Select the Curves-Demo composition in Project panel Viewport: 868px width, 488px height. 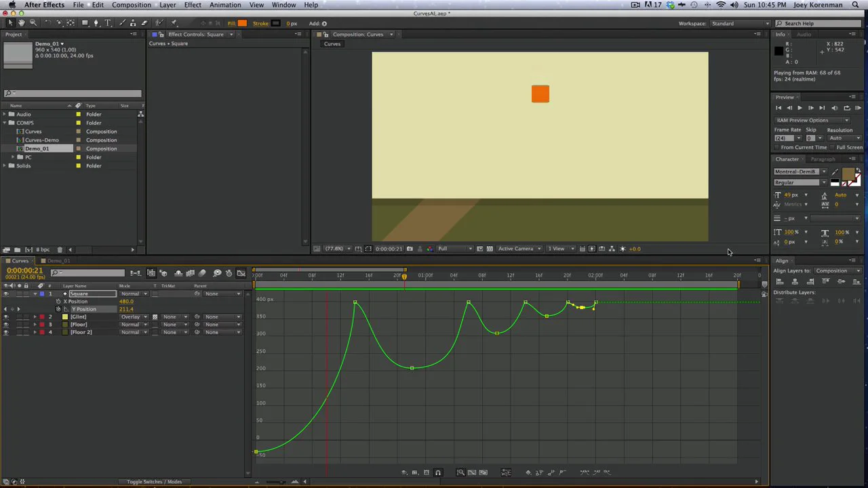click(x=41, y=140)
